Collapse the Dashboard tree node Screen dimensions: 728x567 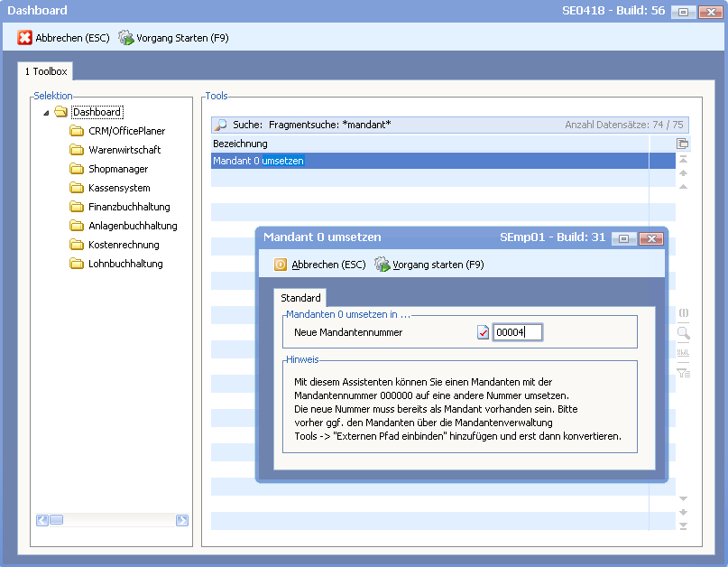(x=46, y=112)
